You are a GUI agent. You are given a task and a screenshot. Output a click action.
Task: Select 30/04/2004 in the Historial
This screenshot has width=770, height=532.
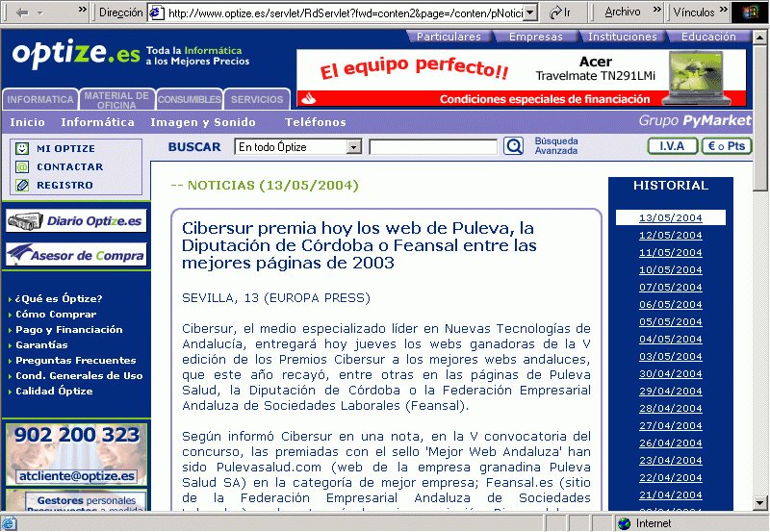pyautogui.click(x=670, y=374)
